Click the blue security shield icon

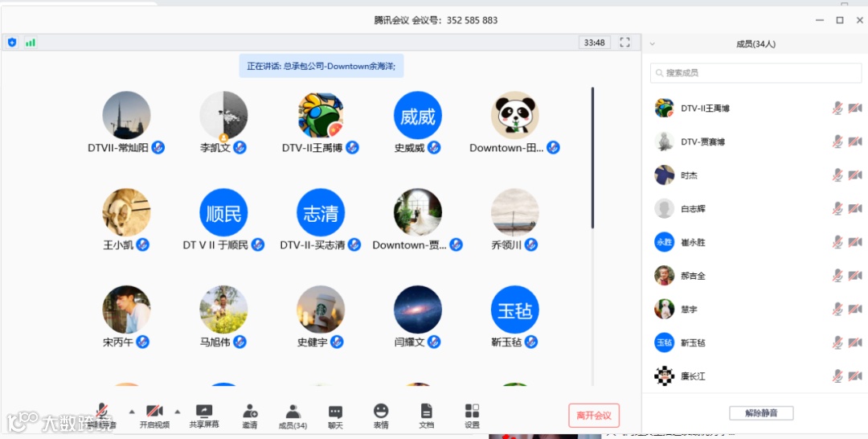coord(12,42)
